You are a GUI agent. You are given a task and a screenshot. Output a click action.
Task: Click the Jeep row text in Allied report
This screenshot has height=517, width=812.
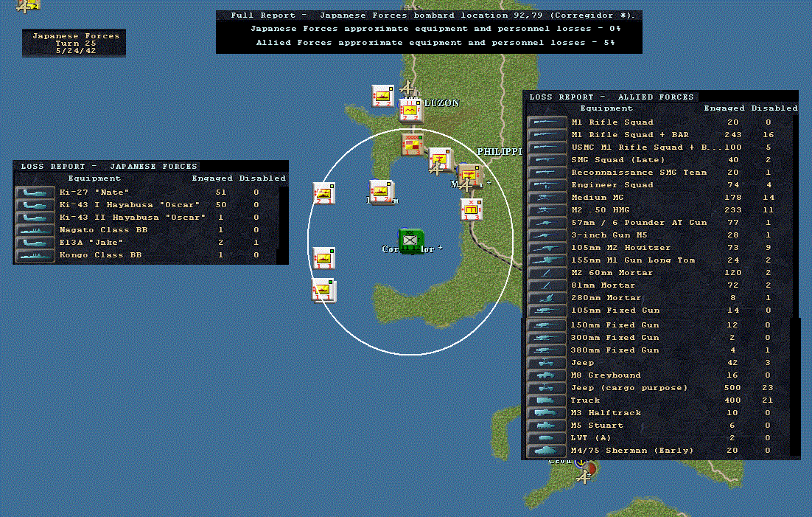click(582, 363)
